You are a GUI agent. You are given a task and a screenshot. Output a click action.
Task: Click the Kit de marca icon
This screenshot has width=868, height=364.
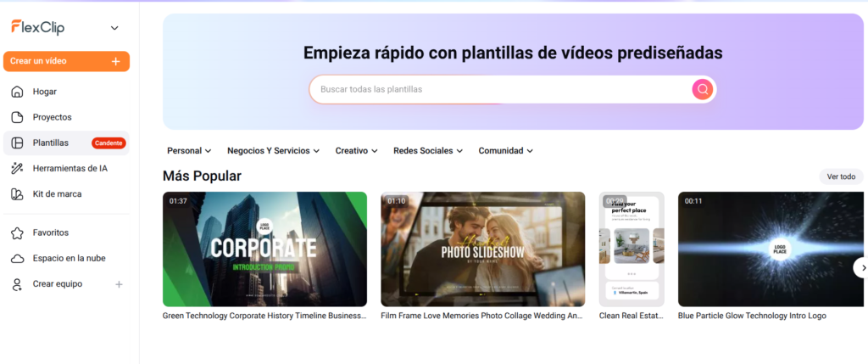point(17,194)
